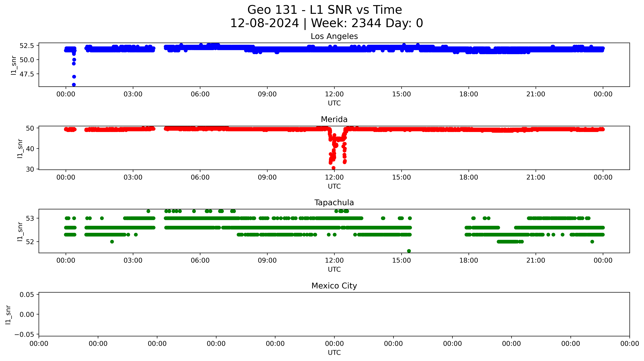Click the 06:00 tick label under Tapachula plot
The width and height of the screenshot is (644, 361).
click(x=200, y=261)
